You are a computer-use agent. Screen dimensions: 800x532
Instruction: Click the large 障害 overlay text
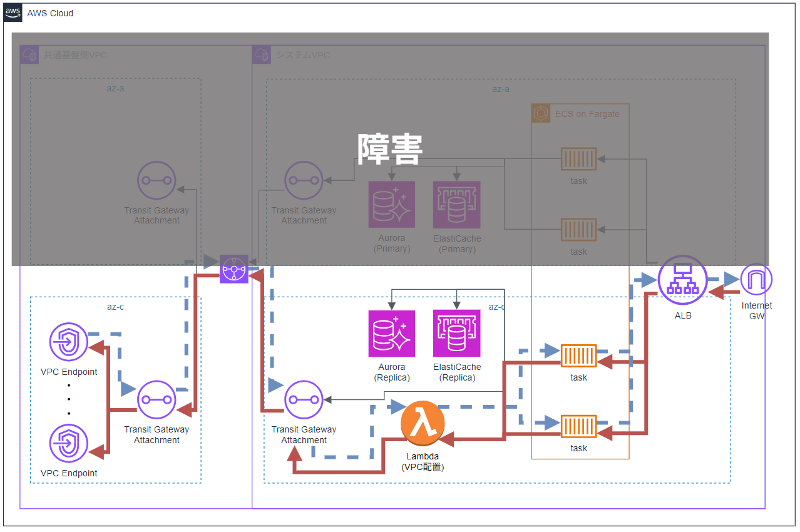click(x=390, y=149)
